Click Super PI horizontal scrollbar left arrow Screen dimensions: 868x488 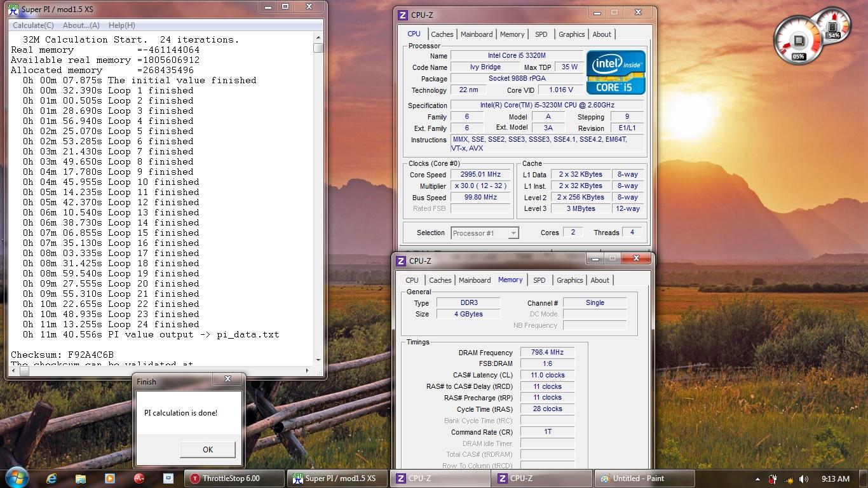coord(15,371)
